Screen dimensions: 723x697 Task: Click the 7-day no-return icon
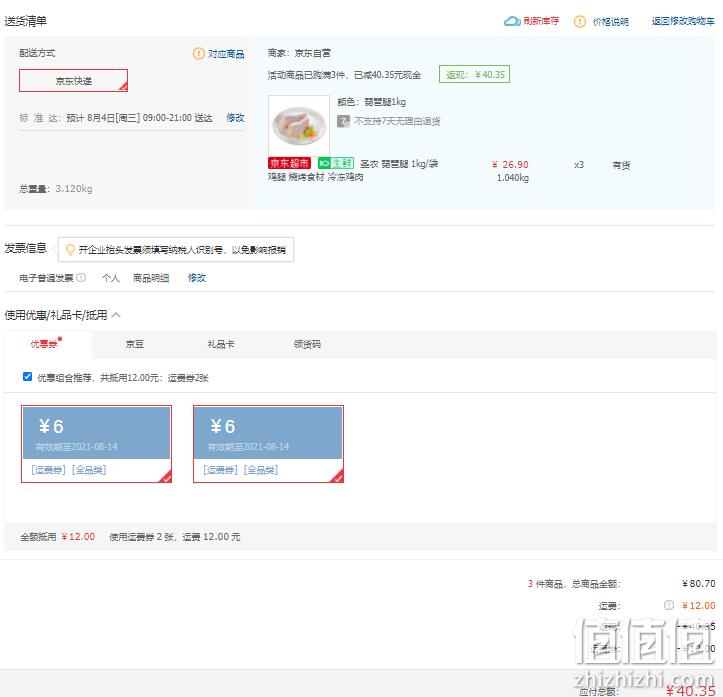click(343, 121)
